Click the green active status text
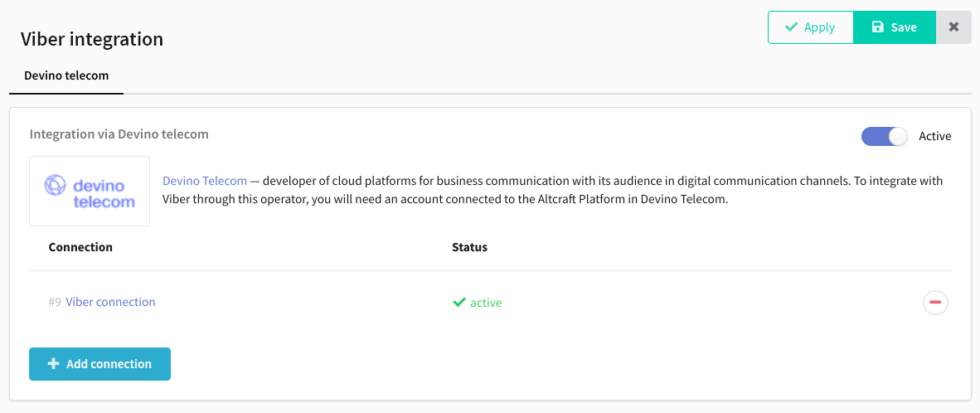 point(486,303)
